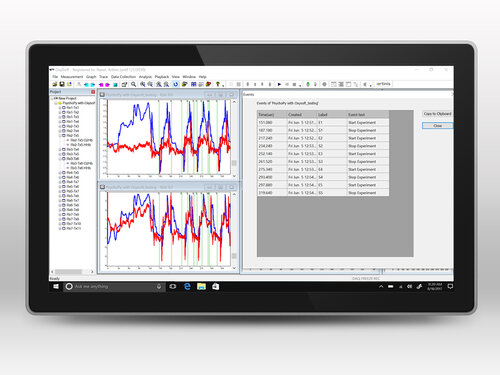
Task: Open Task View from the taskbar
Action: pyautogui.click(x=173, y=286)
